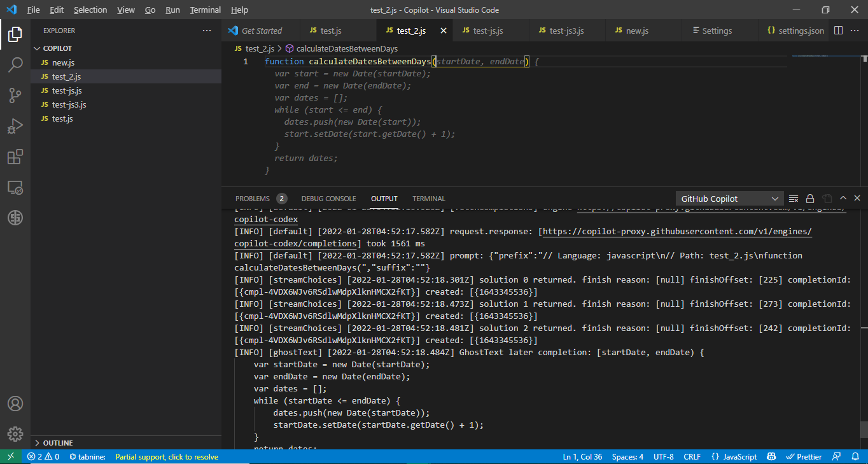Switch to the test.js editor tab
The height and width of the screenshot is (464, 868).
(337, 31)
